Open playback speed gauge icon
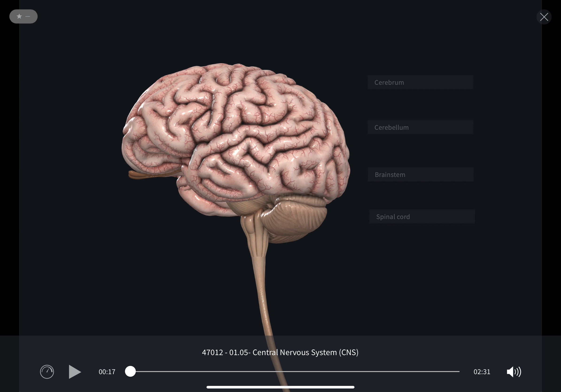561x392 pixels. 47,372
